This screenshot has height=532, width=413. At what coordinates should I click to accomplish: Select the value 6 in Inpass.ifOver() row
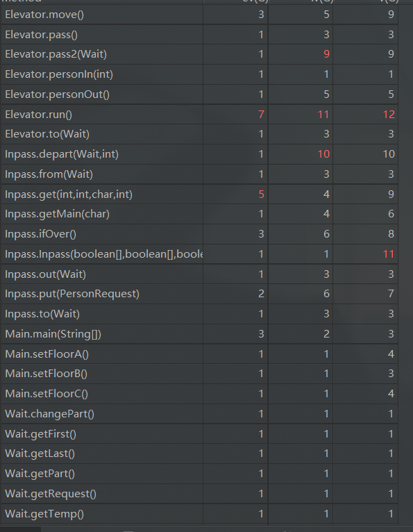point(326,234)
